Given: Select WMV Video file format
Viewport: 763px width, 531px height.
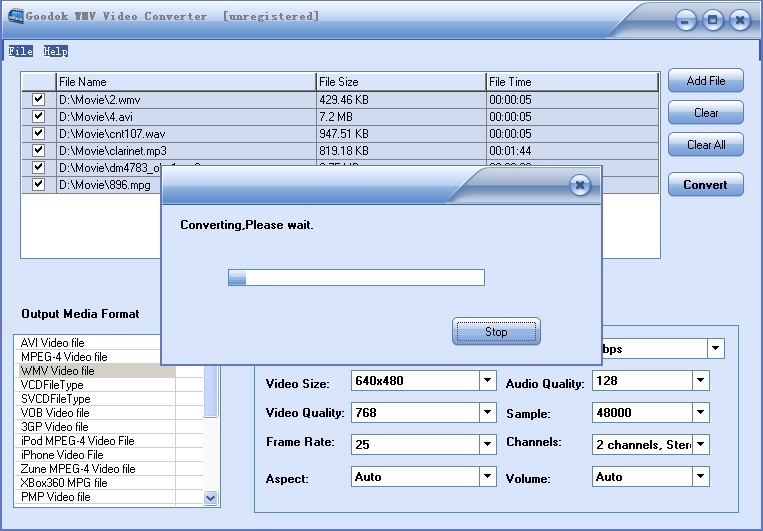Looking at the screenshot, I should 97,371.
